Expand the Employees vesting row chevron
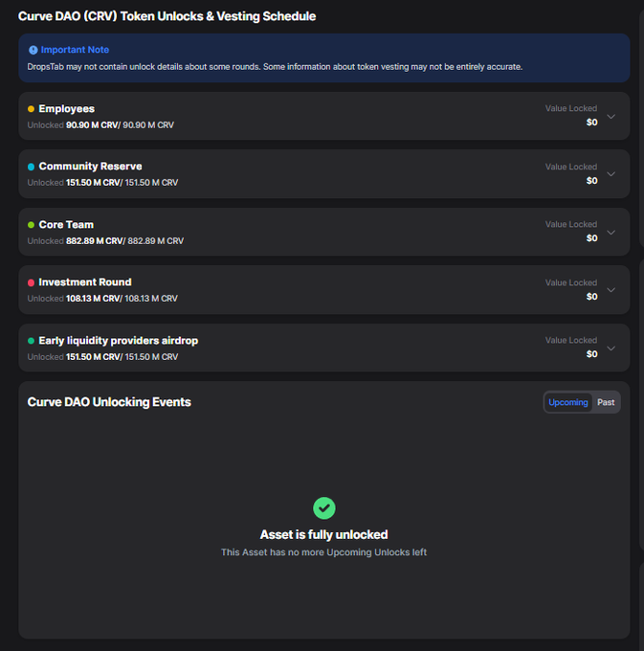The image size is (644, 651). (611, 116)
